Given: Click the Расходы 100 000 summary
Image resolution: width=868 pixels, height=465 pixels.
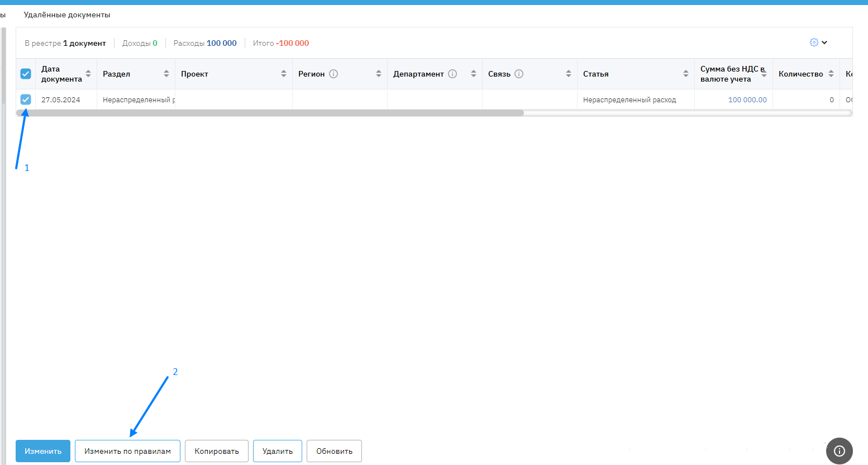Looking at the screenshot, I should coord(205,43).
